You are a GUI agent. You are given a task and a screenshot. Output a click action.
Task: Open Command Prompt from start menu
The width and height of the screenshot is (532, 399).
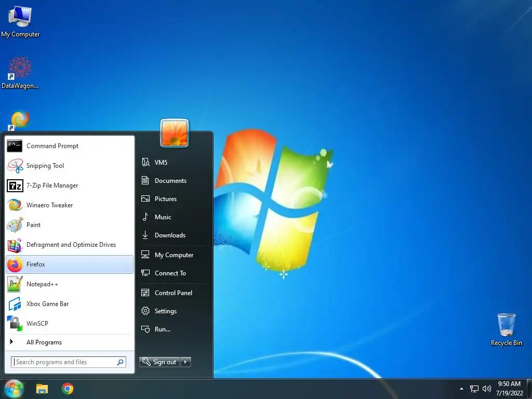coord(70,146)
